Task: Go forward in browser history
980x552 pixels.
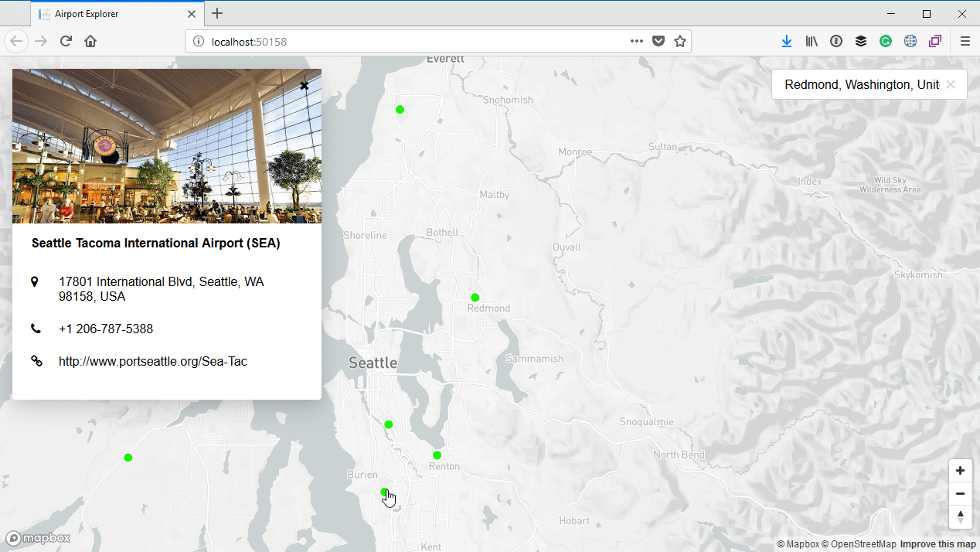Action: 42,41
